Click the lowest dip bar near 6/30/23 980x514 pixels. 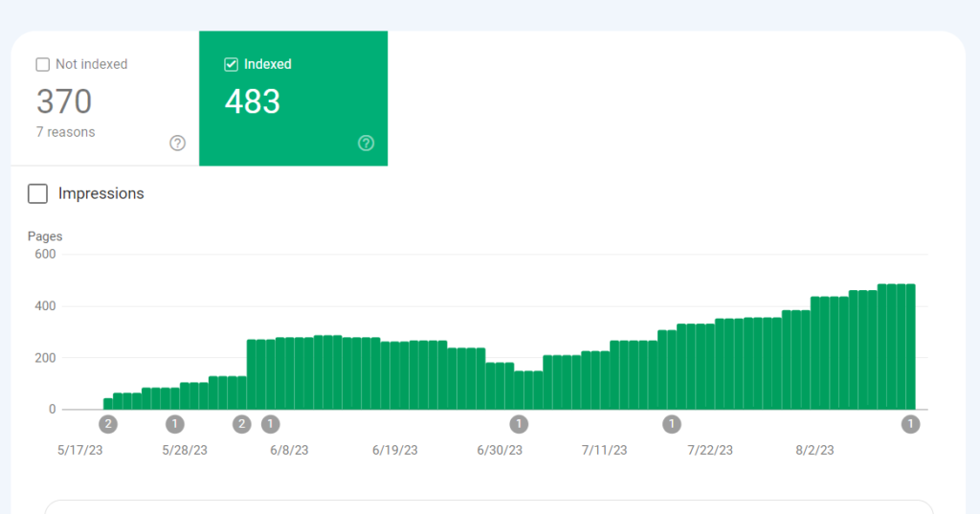coord(528,391)
